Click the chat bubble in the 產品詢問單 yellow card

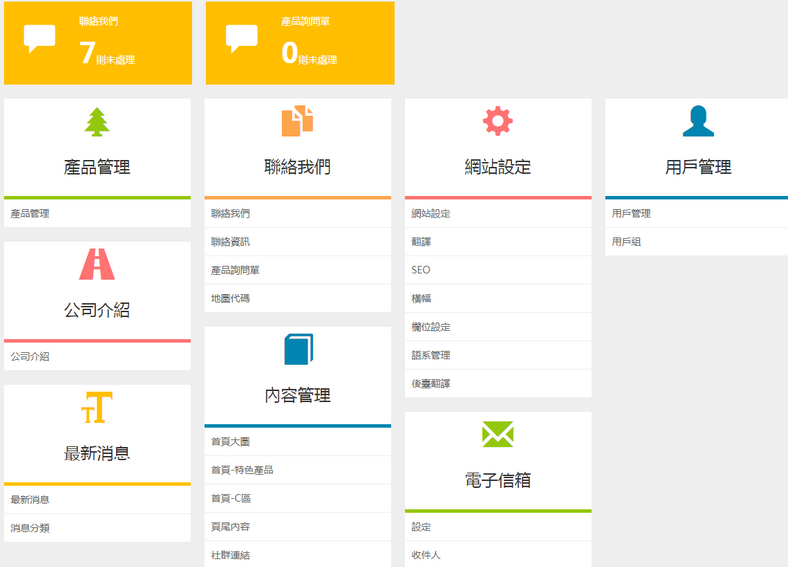242,39
